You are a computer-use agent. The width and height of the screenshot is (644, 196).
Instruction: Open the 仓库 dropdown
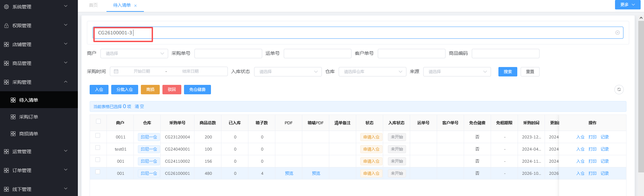[372, 72]
